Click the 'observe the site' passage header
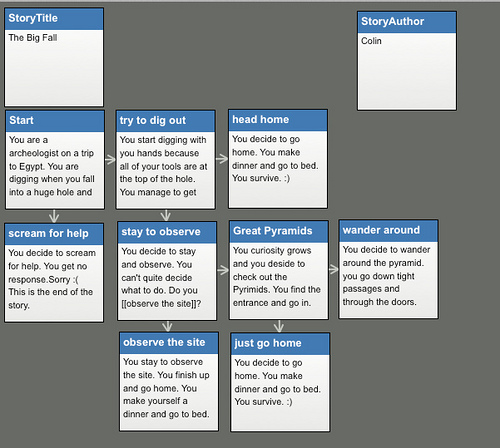This screenshot has height=448, width=500. [169, 343]
